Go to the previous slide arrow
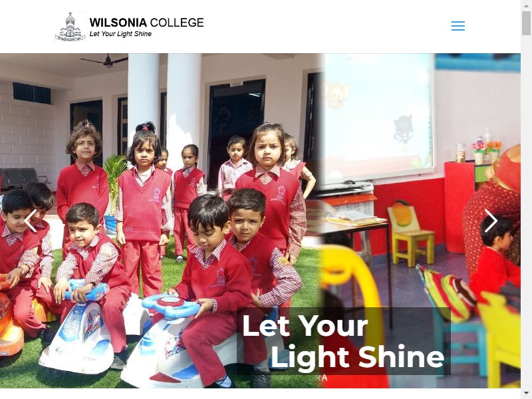532x399 pixels. click(30, 221)
